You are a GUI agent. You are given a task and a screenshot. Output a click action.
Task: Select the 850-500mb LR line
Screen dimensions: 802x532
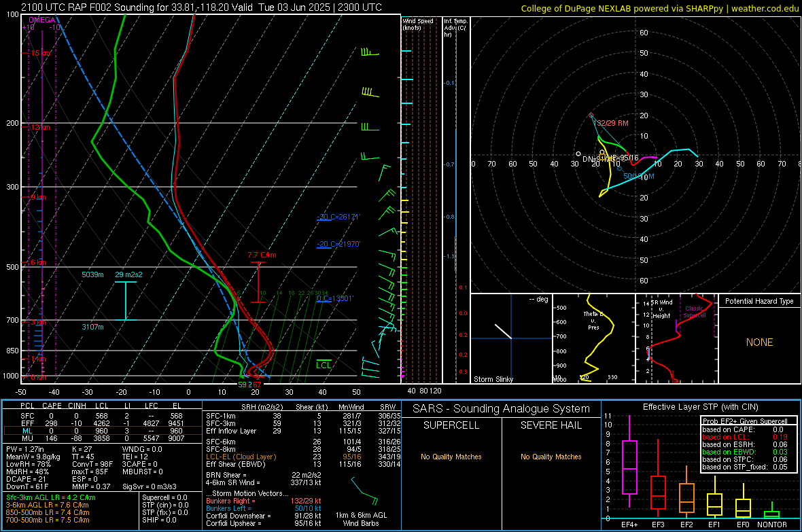48,512
